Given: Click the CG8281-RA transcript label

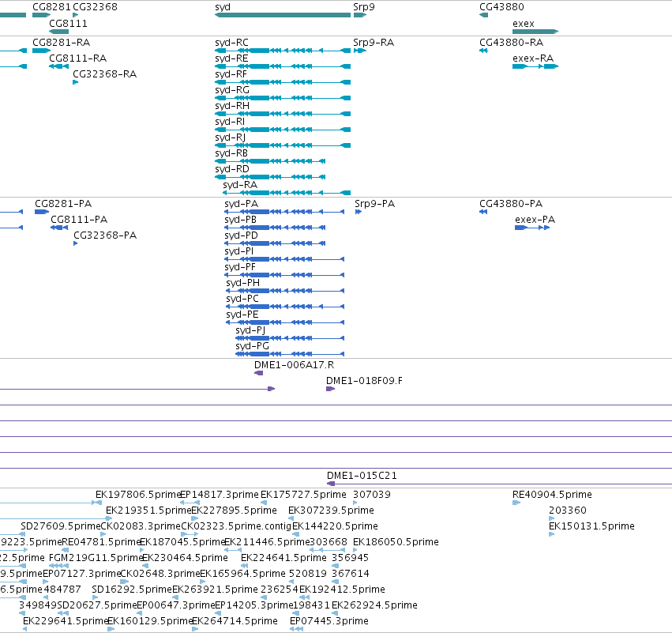Looking at the screenshot, I should [x=62, y=43].
